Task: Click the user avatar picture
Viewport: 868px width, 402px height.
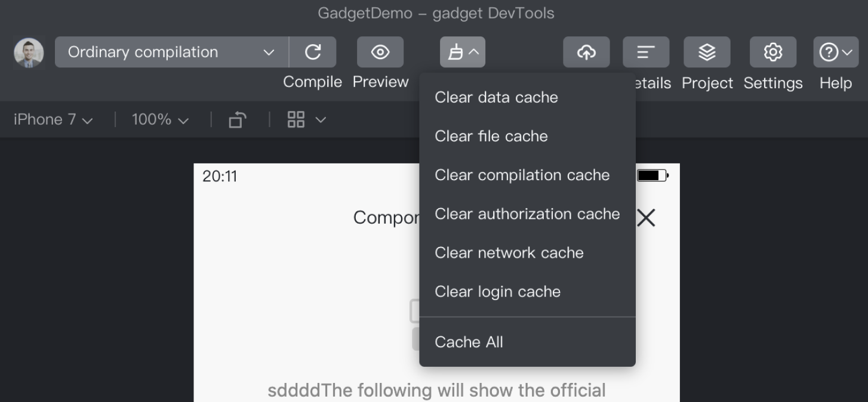Action: point(29,52)
